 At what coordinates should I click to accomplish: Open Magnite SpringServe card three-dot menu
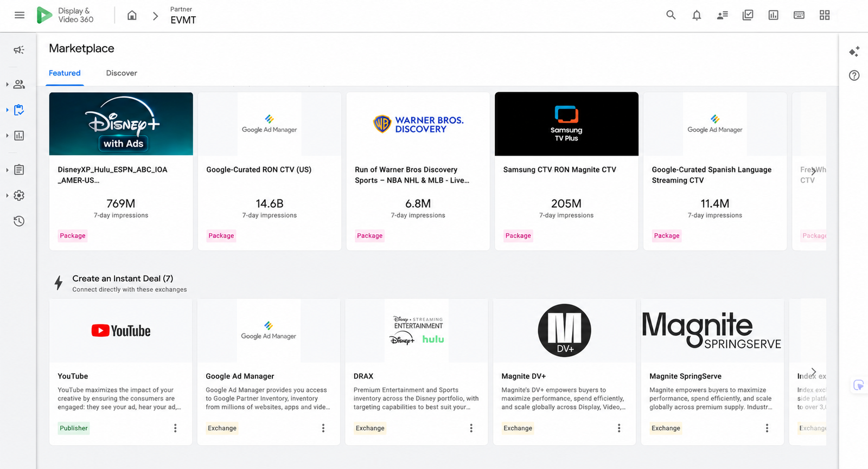[767, 428]
